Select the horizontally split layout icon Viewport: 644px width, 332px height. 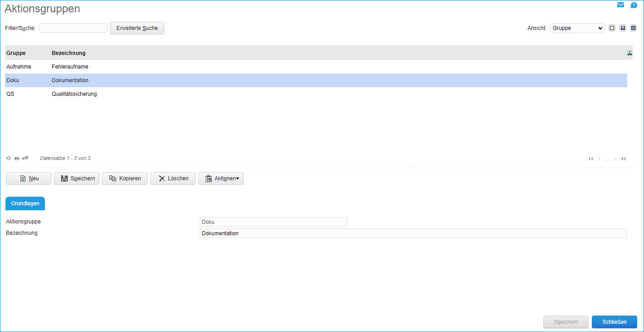(x=623, y=28)
